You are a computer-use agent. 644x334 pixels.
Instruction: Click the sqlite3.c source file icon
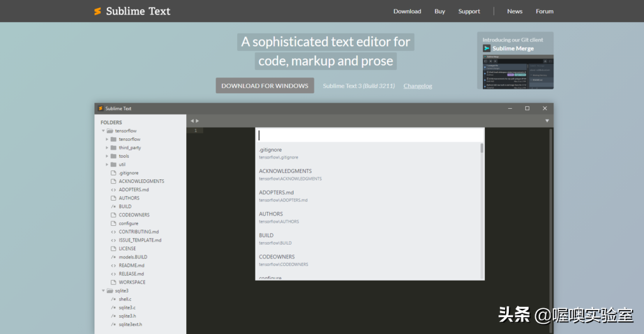113,308
